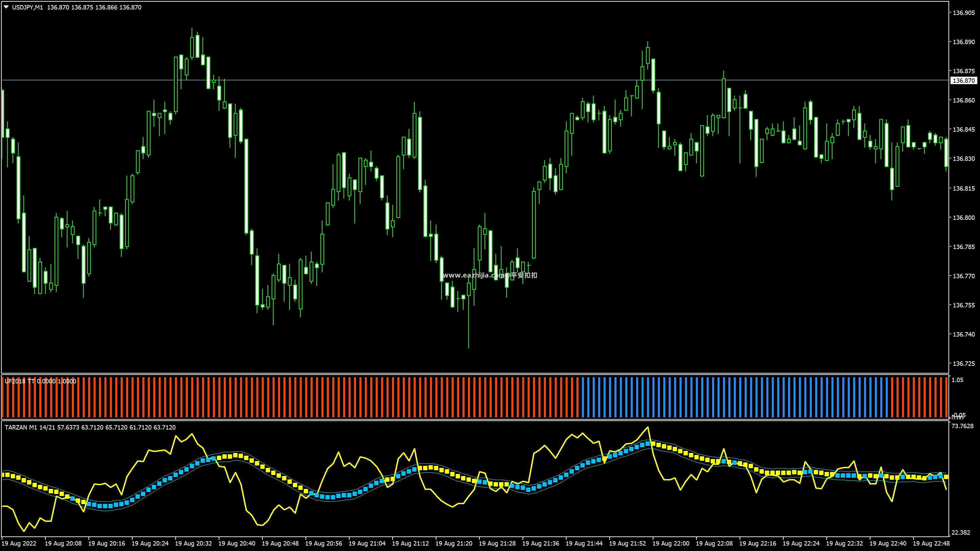The width and height of the screenshot is (980, 551).
Task: Click the highlighted current price tag on price axis
Action: tap(964, 81)
